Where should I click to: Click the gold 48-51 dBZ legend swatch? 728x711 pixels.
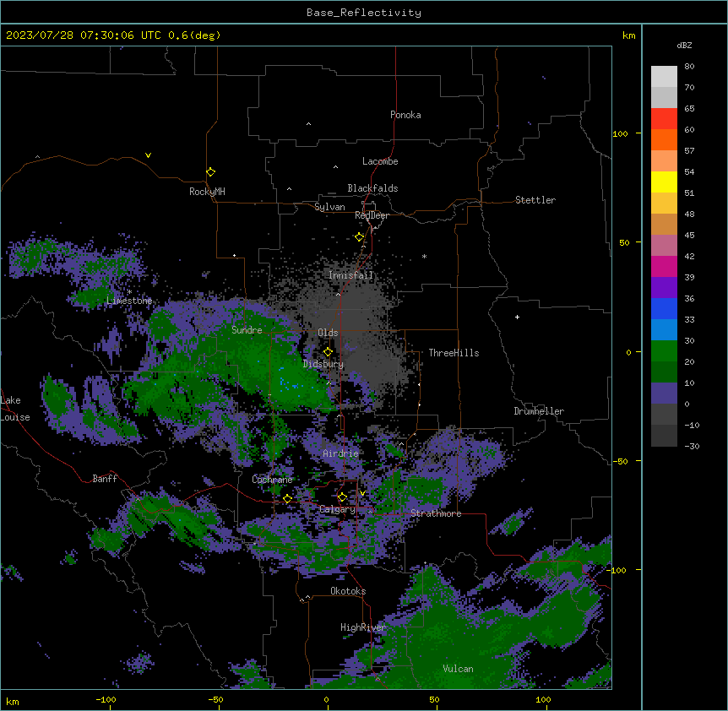(x=664, y=204)
